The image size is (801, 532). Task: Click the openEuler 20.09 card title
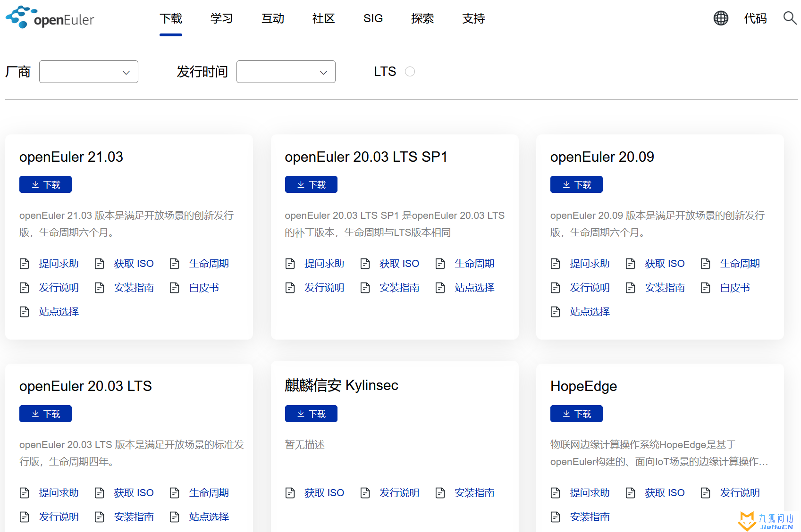tap(602, 157)
